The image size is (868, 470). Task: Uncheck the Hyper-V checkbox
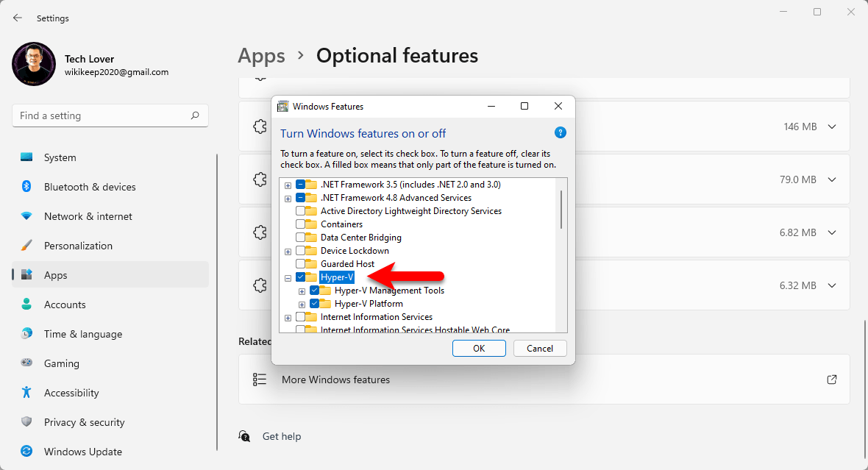pyautogui.click(x=301, y=277)
